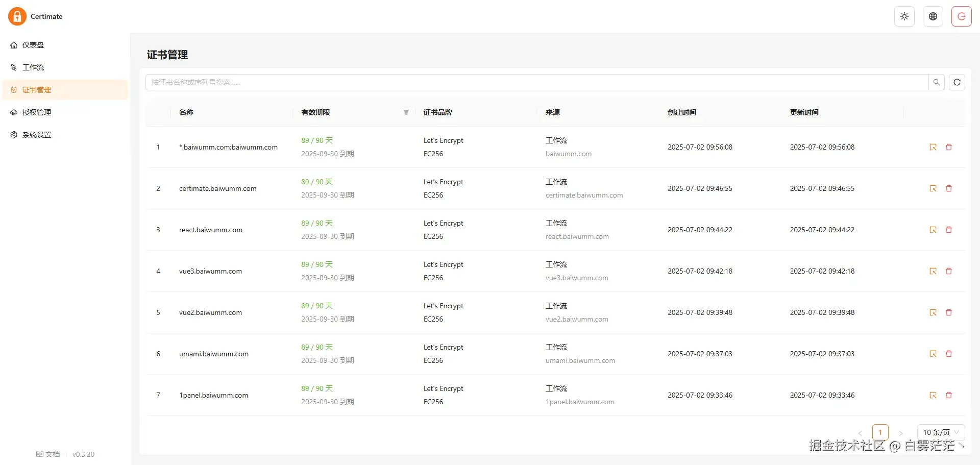980x465 pixels.
Task: Delete 1panel.baiwumm.com certificate
Action: [949, 395]
